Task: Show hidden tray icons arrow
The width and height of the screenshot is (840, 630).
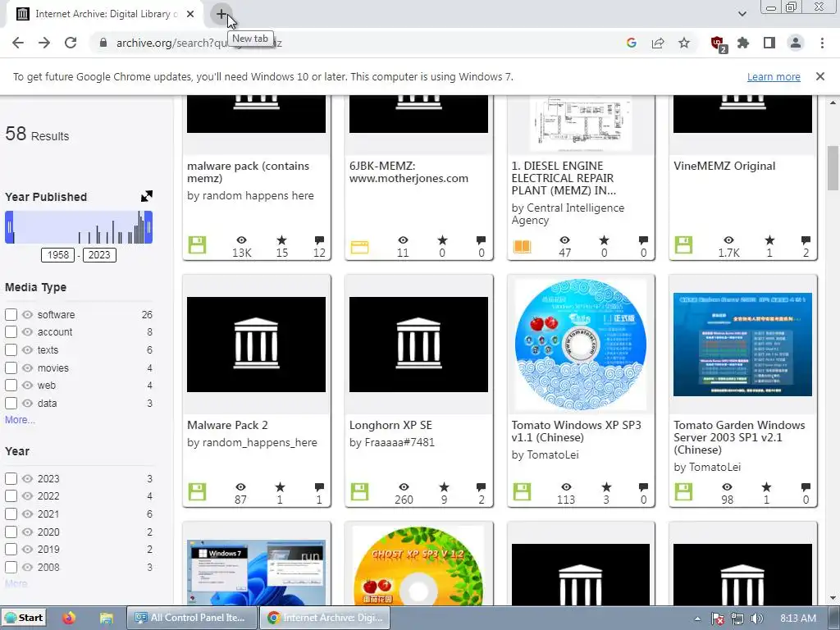Action: click(x=697, y=619)
